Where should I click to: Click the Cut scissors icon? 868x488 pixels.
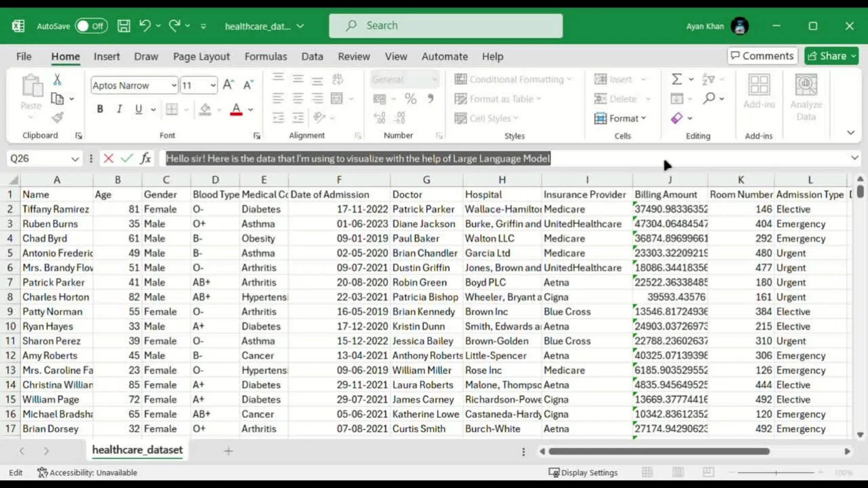point(57,79)
